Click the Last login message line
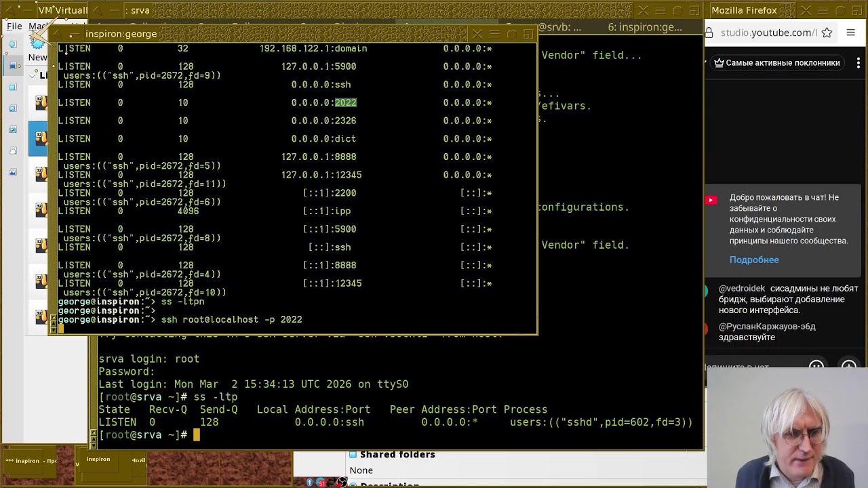Screen dimensions: 868x488 (x=253, y=384)
